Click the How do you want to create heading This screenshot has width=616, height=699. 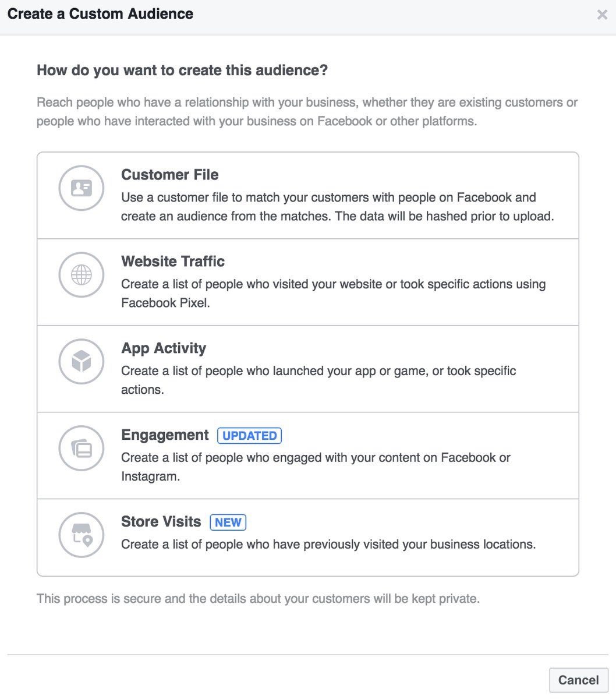(x=182, y=70)
